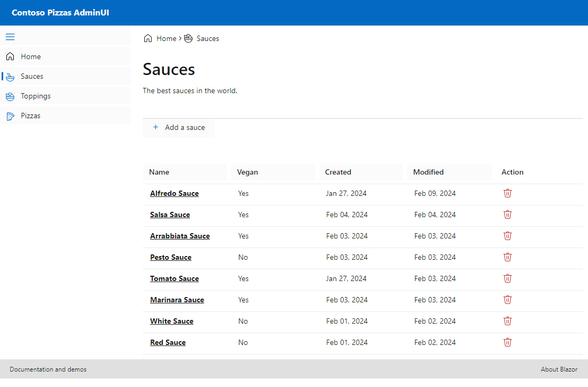Open the Pesto Sauce details link
The width and height of the screenshot is (588, 387).
point(170,257)
